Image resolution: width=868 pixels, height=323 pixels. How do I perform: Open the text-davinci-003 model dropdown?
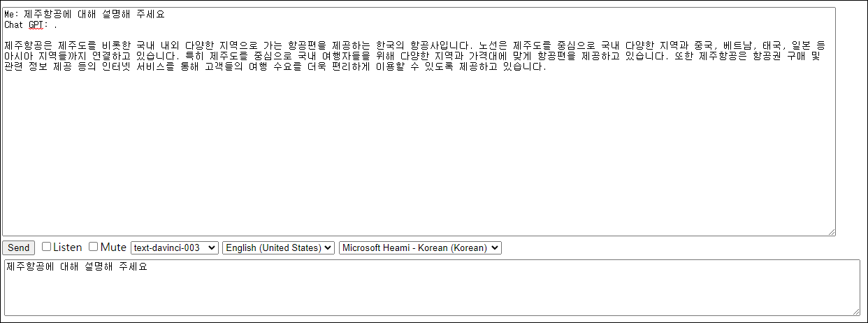point(175,247)
